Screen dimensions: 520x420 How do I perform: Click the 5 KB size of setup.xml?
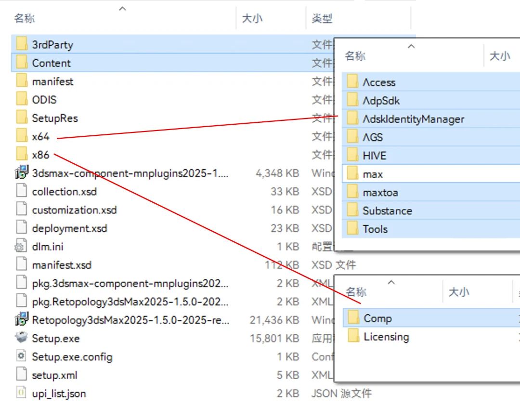(288, 375)
